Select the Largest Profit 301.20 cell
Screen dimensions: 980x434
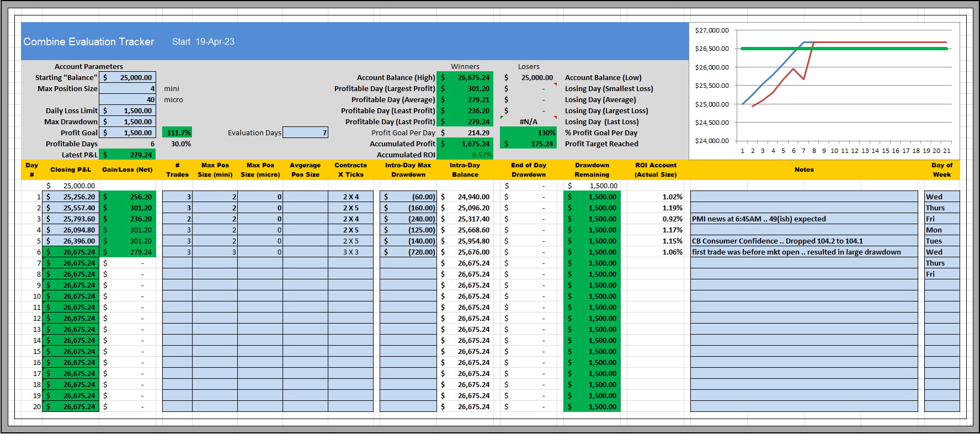click(465, 88)
